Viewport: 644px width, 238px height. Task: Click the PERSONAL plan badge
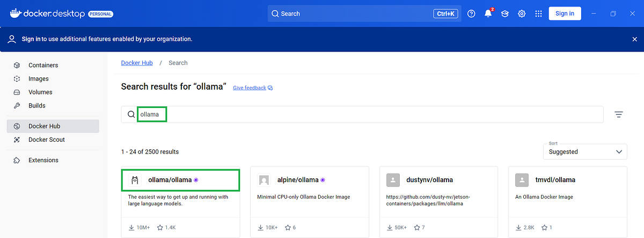pyautogui.click(x=100, y=14)
